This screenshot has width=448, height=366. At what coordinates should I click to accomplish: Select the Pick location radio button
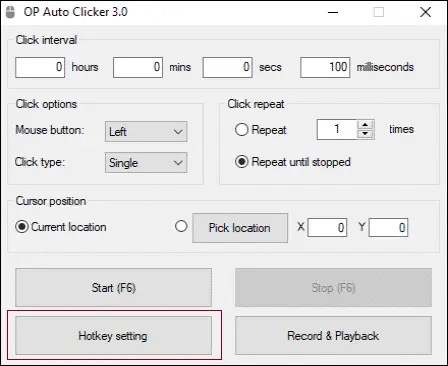181,226
